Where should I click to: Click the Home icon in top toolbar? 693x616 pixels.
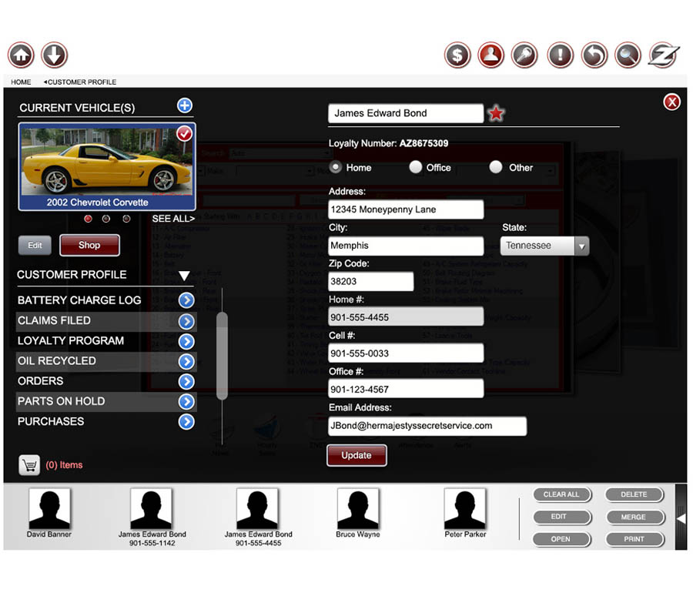[21, 55]
